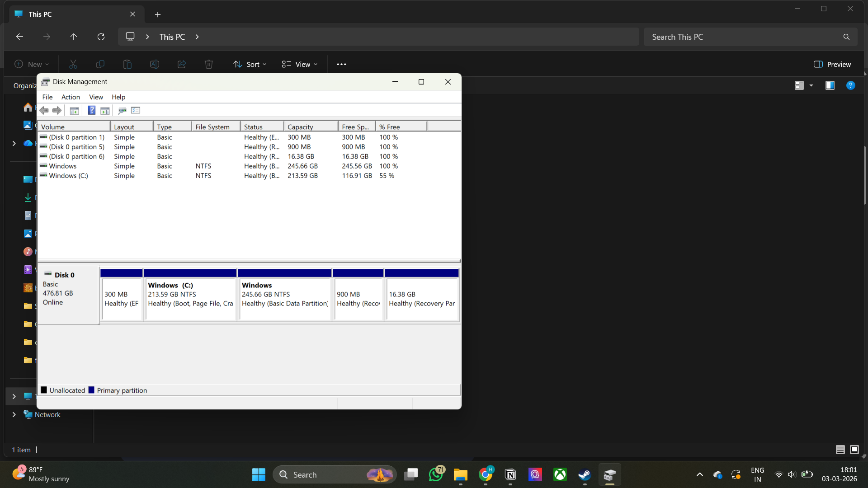Image resolution: width=868 pixels, height=488 pixels.
Task: Click the Back arrow in Disk Management toolbar
Action: [x=44, y=110]
